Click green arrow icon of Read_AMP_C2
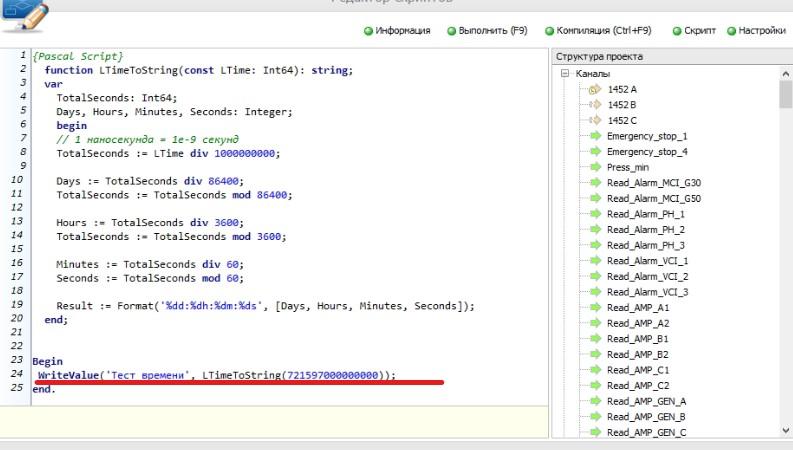 595,385
